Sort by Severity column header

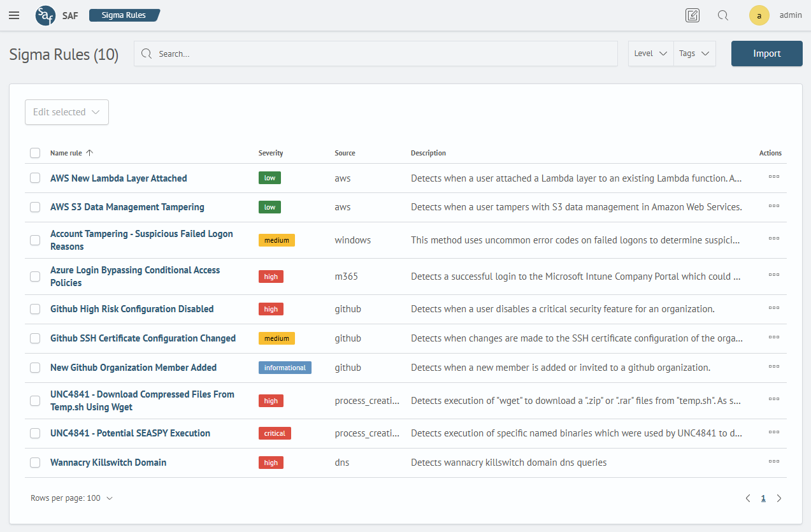pyautogui.click(x=271, y=153)
